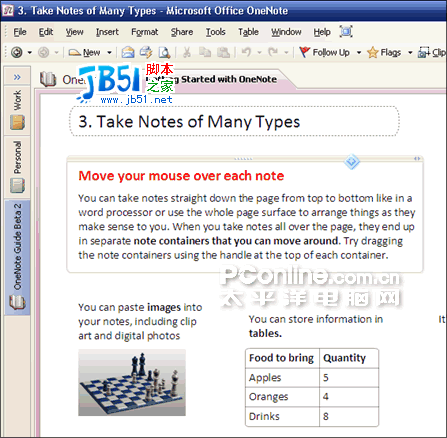The image size is (447, 438).
Task: Expand the New button dropdown arrow
Action: coord(109,53)
